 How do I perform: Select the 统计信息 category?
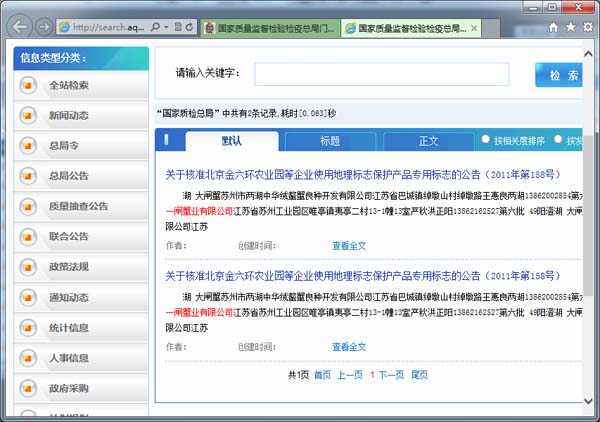81,327
